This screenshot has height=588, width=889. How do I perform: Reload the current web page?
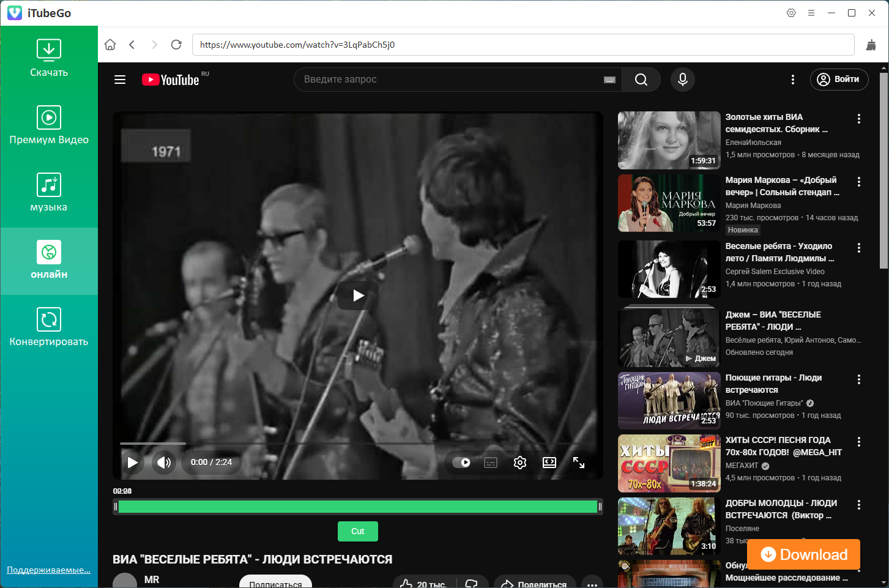coord(176,45)
